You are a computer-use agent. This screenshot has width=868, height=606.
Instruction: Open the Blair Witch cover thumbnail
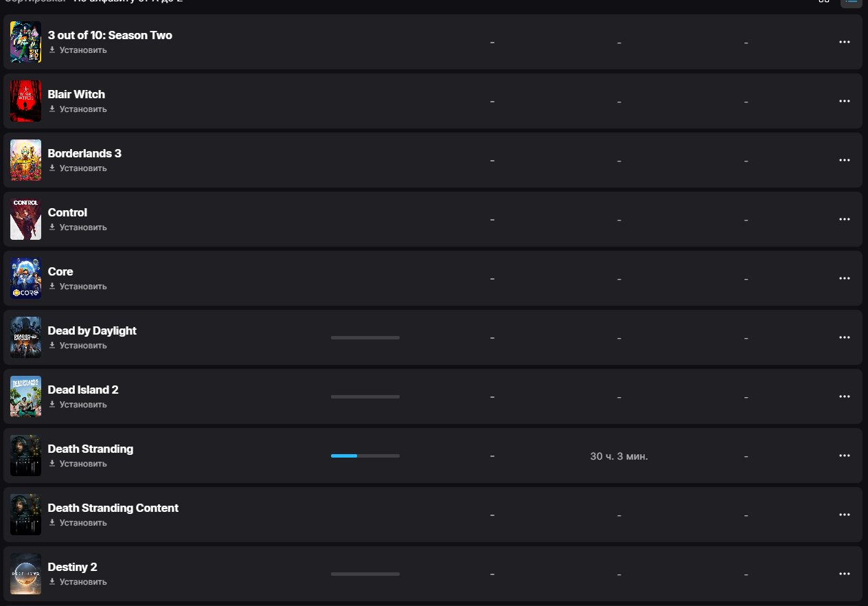click(x=25, y=101)
